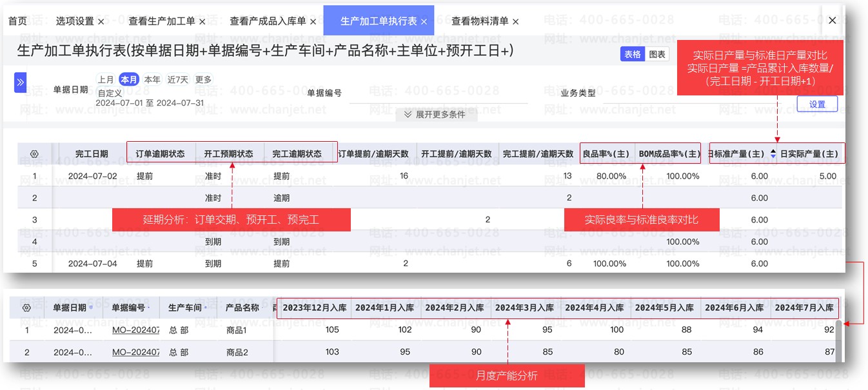The height and width of the screenshot is (390, 868).
Task: Click the 5.00 actual output cell
Action: click(x=827, y=176)
